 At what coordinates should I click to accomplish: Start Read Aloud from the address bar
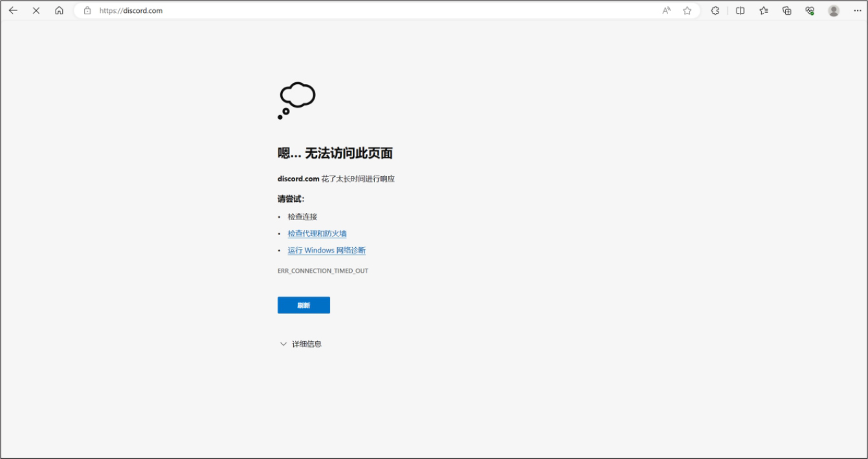click(x=666, y=10)
